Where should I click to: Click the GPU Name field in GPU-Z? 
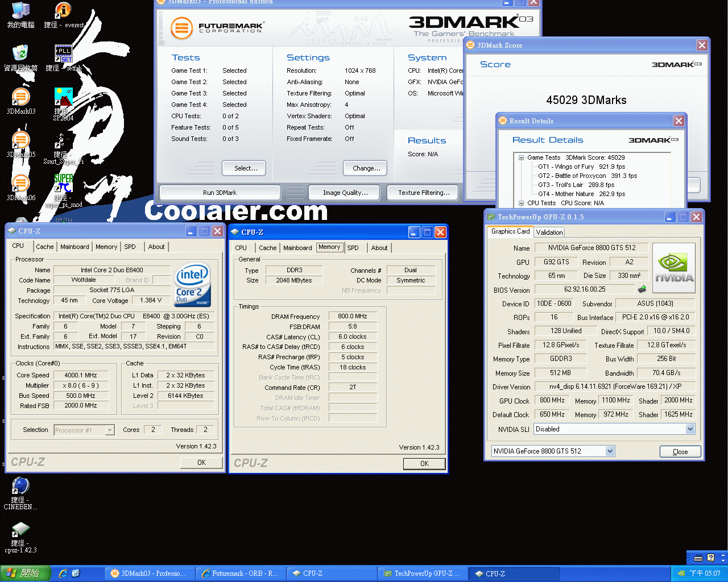pos(592,248)
